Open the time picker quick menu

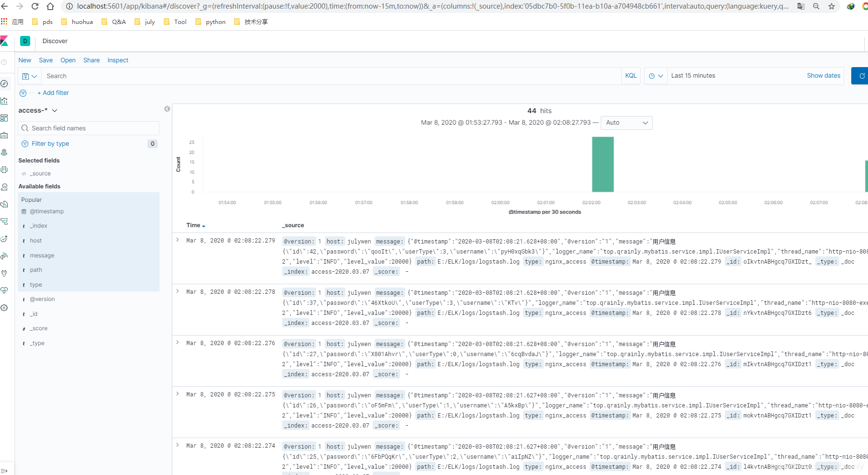tap(655, 76)
